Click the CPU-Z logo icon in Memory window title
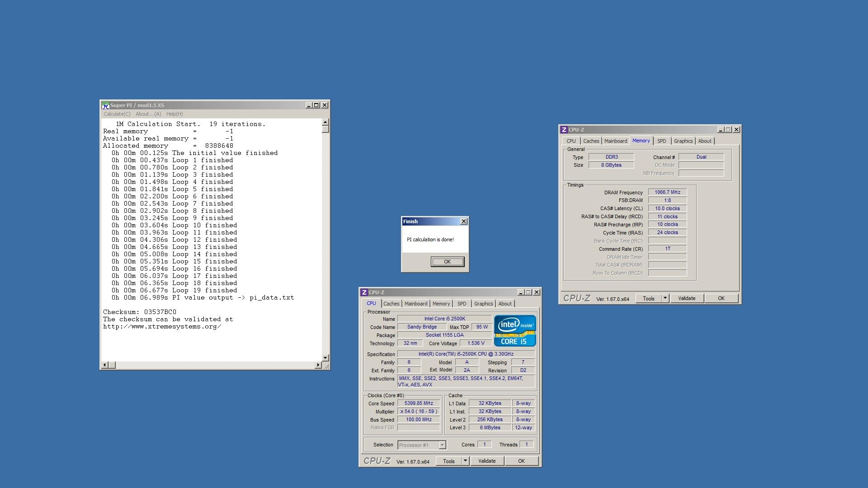Viewport: 868px width, 488px height. (x=564, y=130)
